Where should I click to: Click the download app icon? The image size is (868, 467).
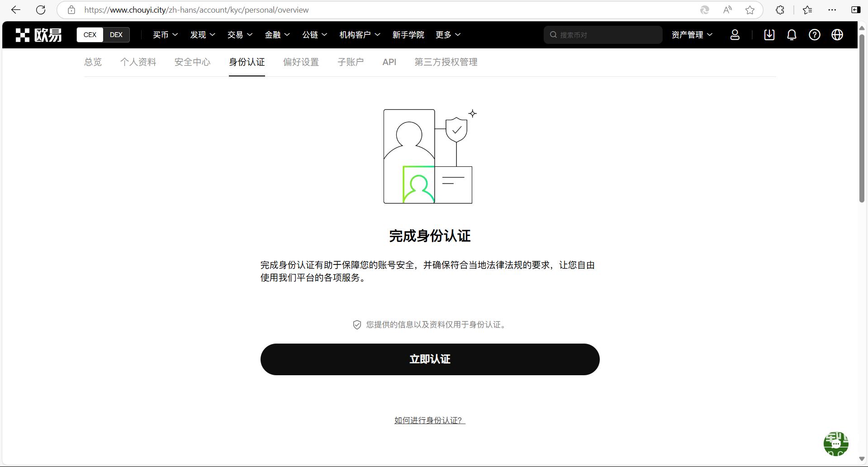point(769,35)
